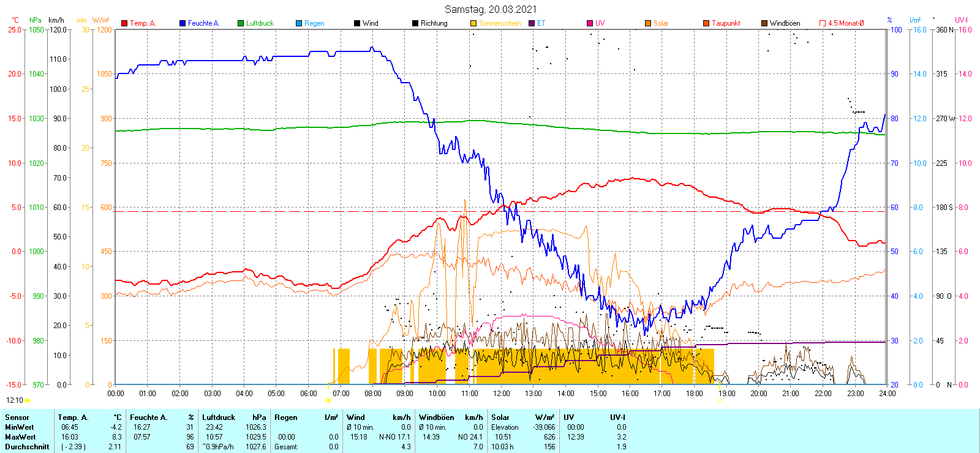Click the orange Solar legend label

(x=661, y=23)
